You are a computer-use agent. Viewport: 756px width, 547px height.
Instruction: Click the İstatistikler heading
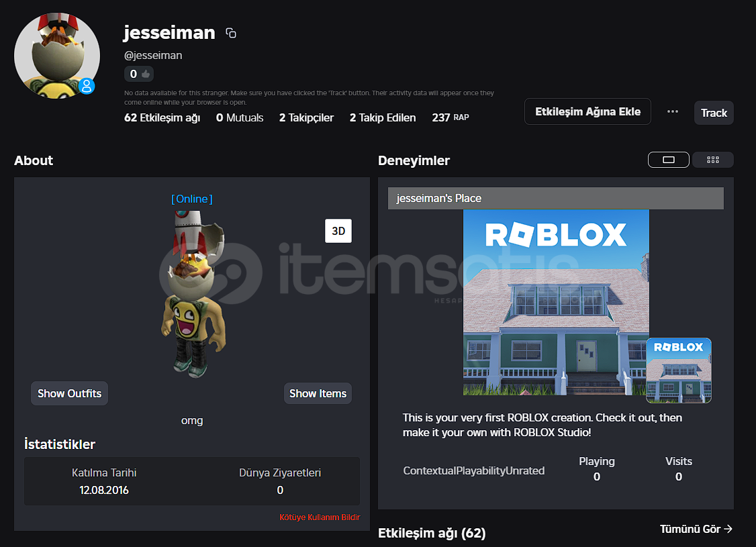pyautogui.click(x=59, y=444)
